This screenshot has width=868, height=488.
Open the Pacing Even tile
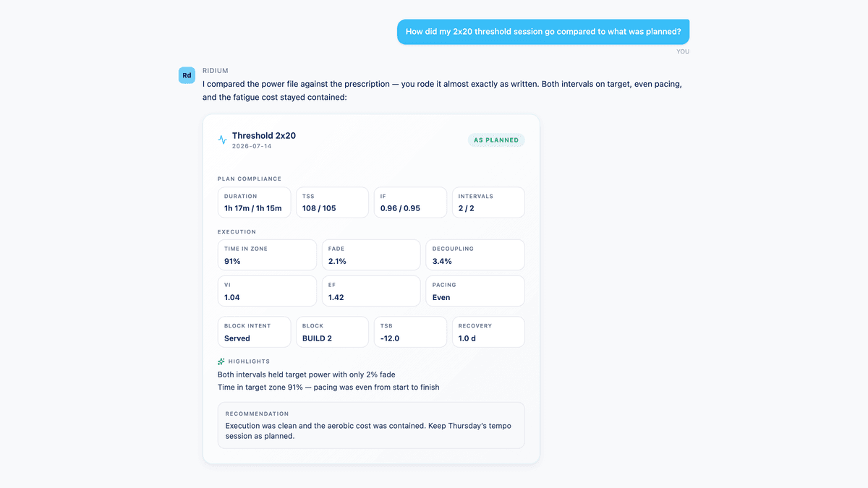[x=475, y=291]
